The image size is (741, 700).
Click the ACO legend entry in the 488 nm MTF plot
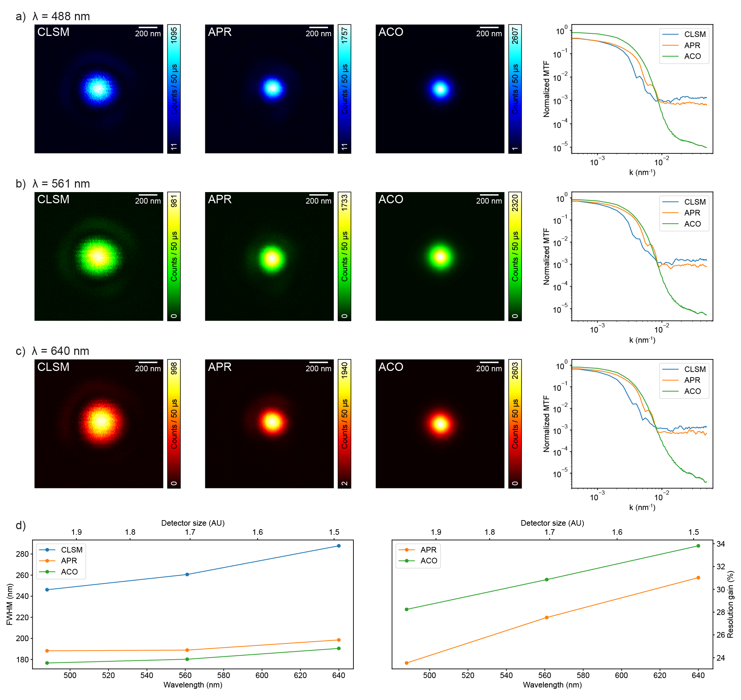[684, 56]
